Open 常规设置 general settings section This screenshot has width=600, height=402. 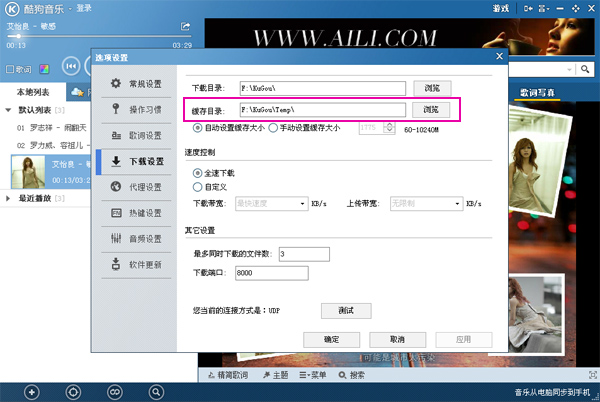click(x=136, y=84)
